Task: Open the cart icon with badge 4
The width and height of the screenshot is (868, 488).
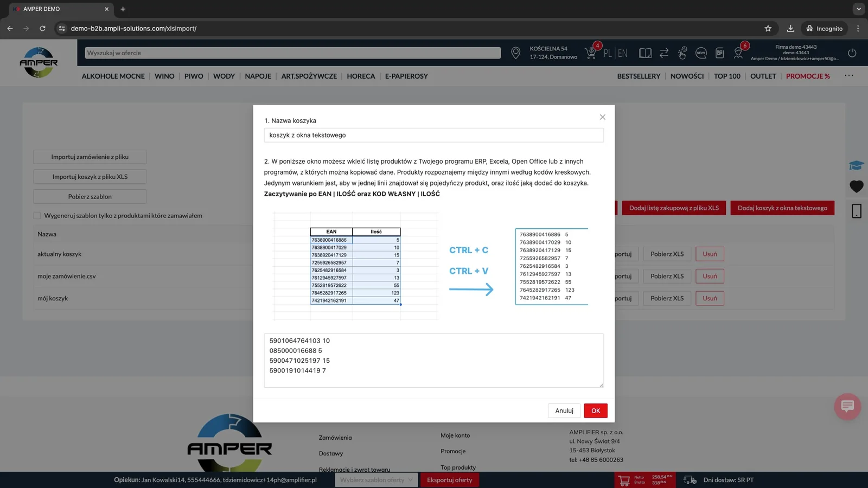Action: coord(591,53)
